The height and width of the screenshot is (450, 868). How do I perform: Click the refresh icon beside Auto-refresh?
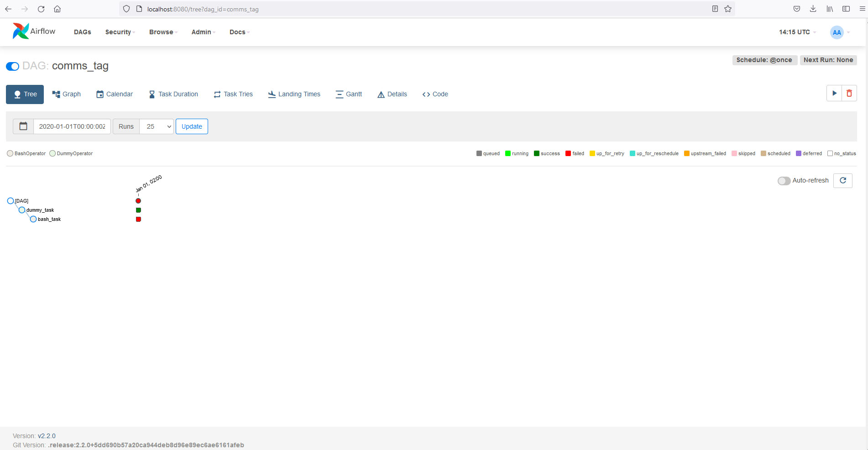(x=842, y=181)
